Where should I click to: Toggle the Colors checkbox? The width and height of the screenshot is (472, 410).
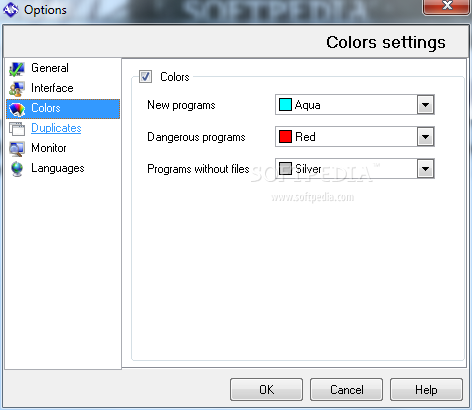(145, 77)
